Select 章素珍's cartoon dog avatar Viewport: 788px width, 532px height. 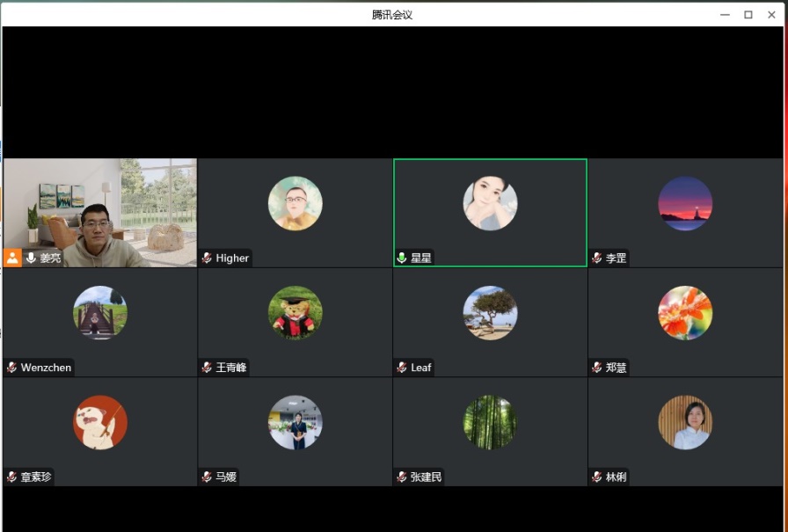99,422
